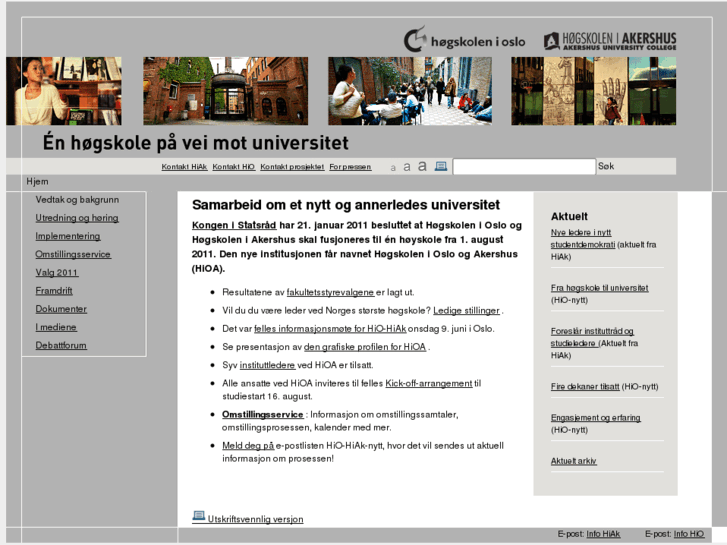727x545 pixels.
Task: Open Foreslår instituttråd og studieledere link
Action: pos(592,337)
